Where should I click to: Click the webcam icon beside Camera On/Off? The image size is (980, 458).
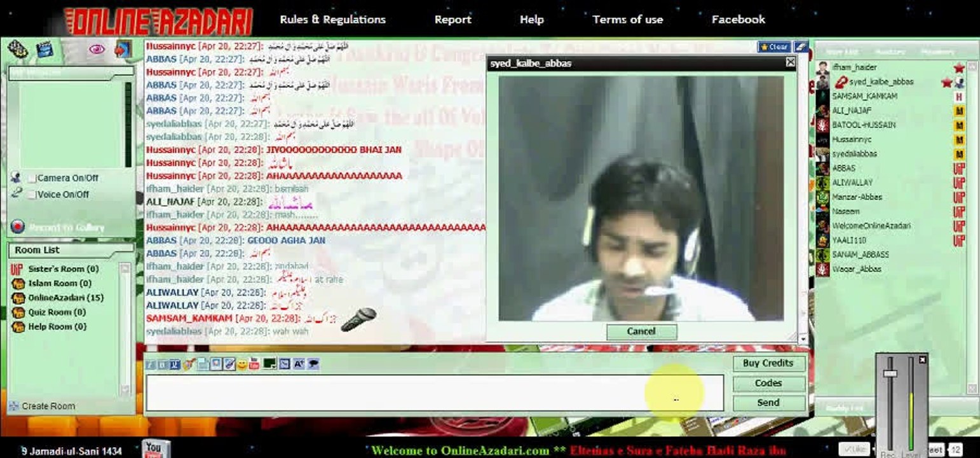tap(16, 177)
